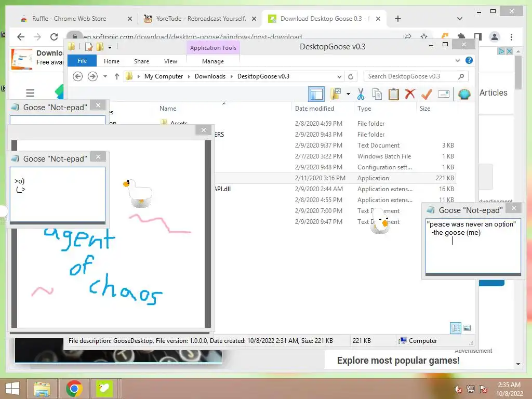Click the shell icon in Explorer toolbar
532x399 pixels.
pos(464,94)
